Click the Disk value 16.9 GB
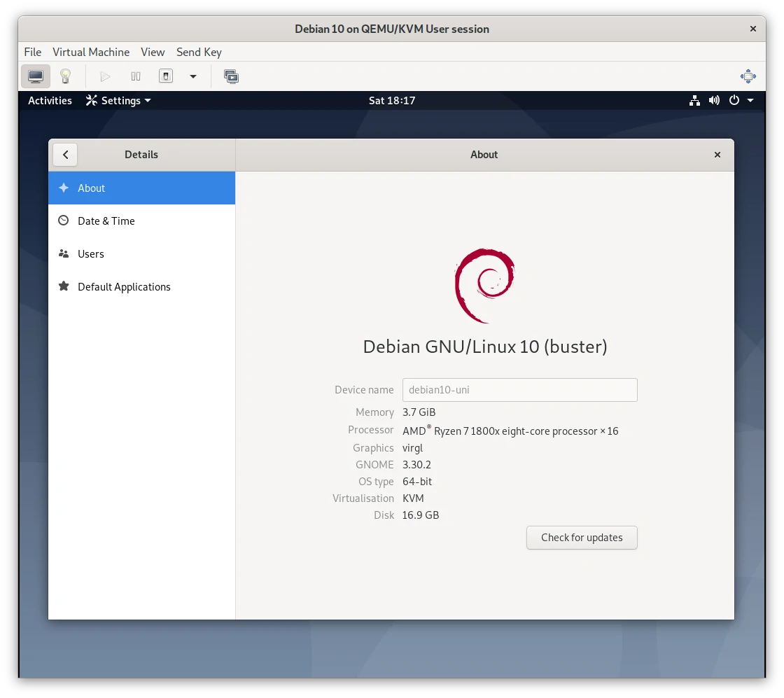 pos(421,515)
